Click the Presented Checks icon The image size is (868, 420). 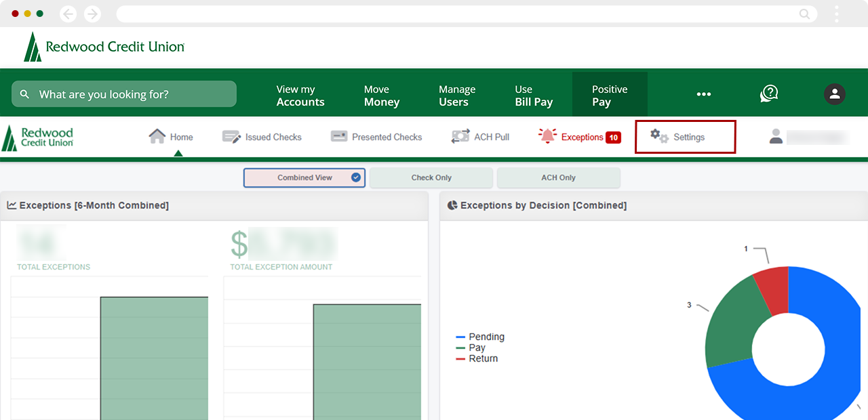(339, 136)
